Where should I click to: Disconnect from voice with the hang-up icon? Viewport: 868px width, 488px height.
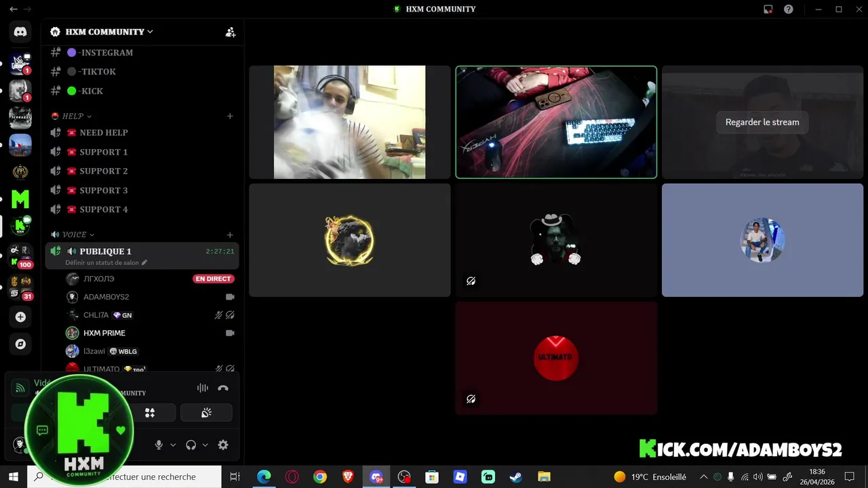pos(223,388)
